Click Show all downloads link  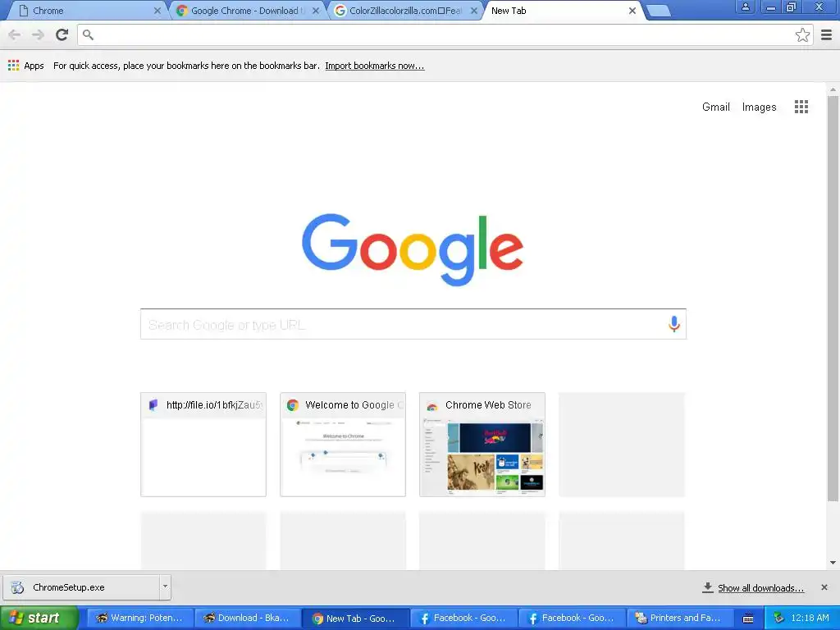coord(760,587)
